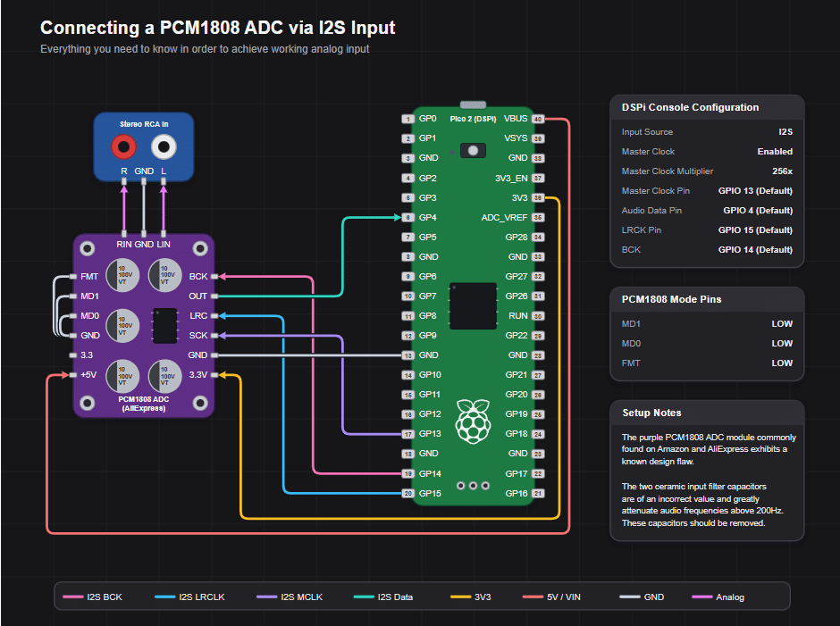Click the red RCA jack on the stereo input

pos(123,146)
